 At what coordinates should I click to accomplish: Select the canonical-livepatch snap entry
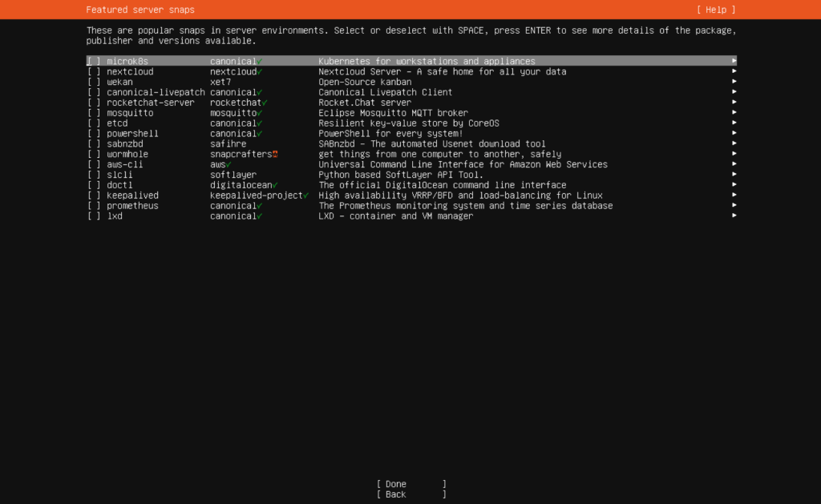[156, 92]
